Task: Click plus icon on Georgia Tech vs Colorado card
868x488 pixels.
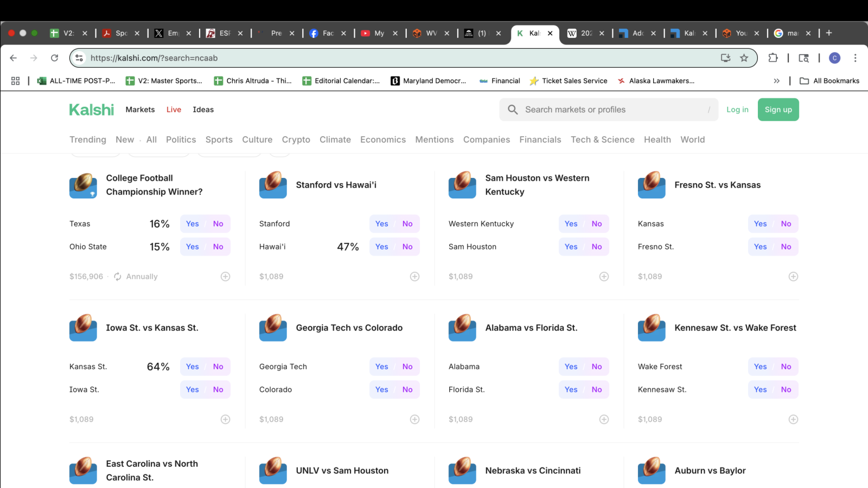Action: [x=414, y=419]
